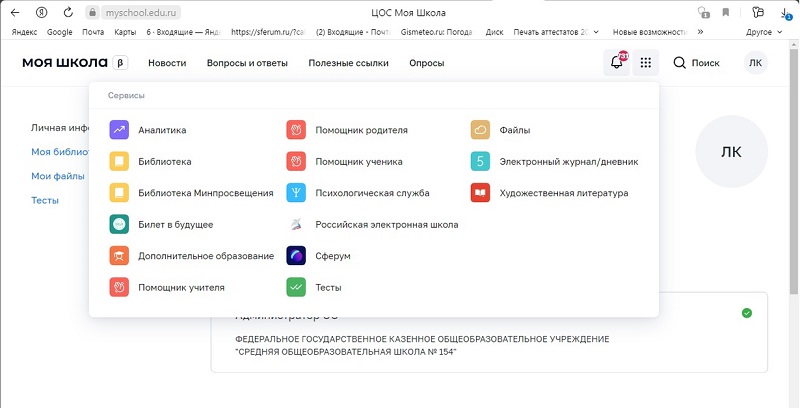
Task: Click the Психологическая служба blue icon
Action: (296, 193)
